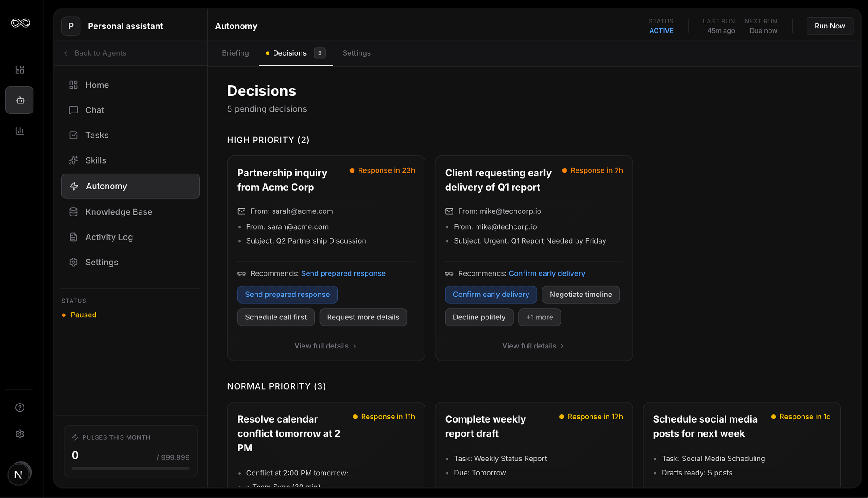Switch to the Briefing tab
The image size is (868, 498).
click(235, 53)
